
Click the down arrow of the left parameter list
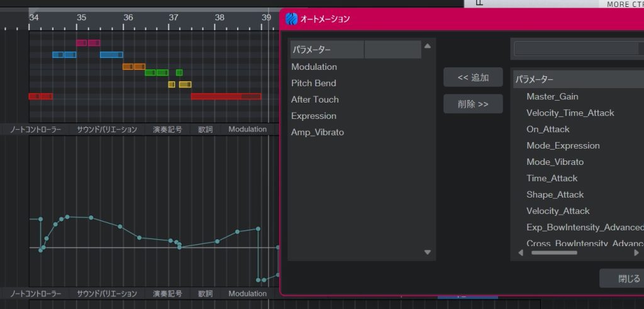click(x=428, y=252)
